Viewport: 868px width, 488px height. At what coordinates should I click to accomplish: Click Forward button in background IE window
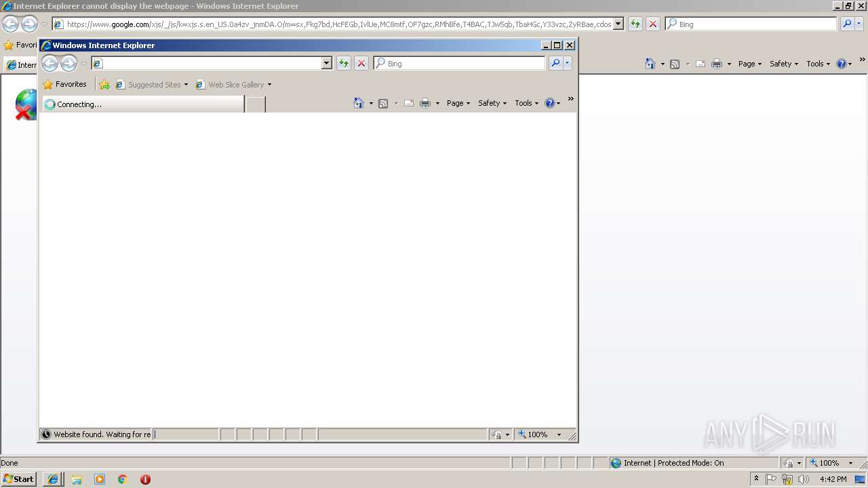29,24
